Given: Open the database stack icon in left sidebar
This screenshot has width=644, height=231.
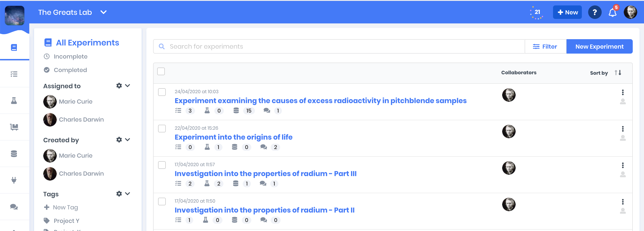Looking at the screenshot, I should pos(14,154).
